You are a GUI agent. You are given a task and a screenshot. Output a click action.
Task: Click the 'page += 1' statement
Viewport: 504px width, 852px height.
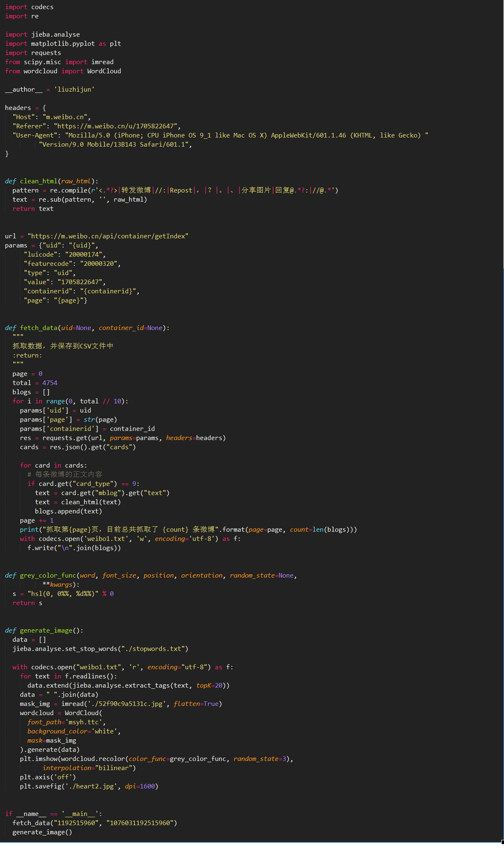click(37, 521)
